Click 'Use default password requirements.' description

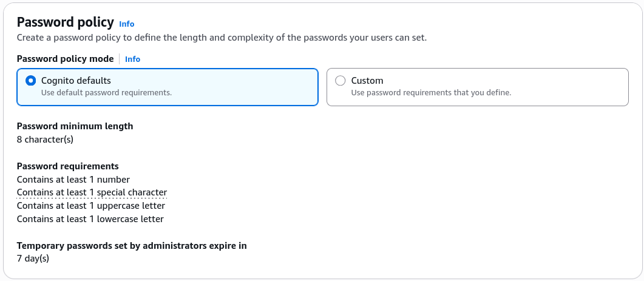106,92
